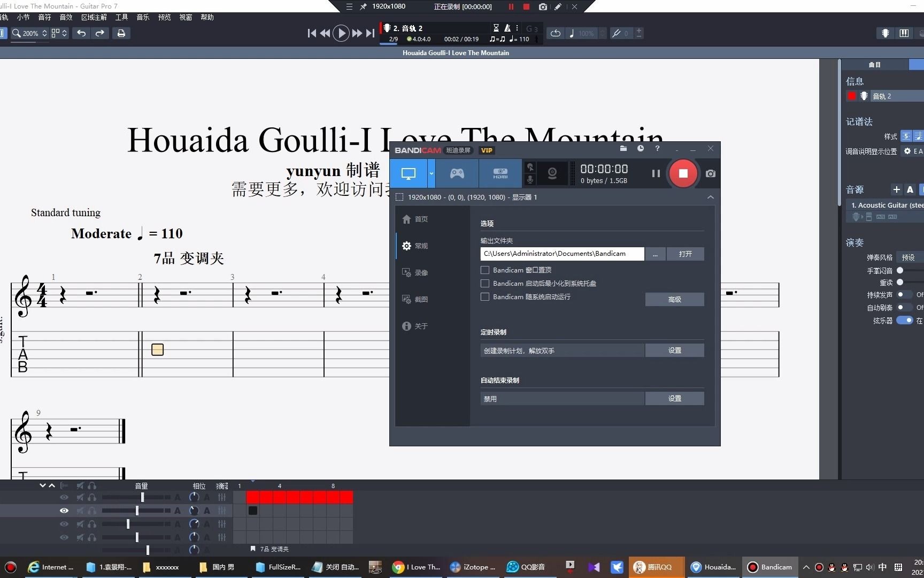
Task: Enable Bandicam 启动后最小化到系统托盘 checkbox
Action: coord(485,283)
